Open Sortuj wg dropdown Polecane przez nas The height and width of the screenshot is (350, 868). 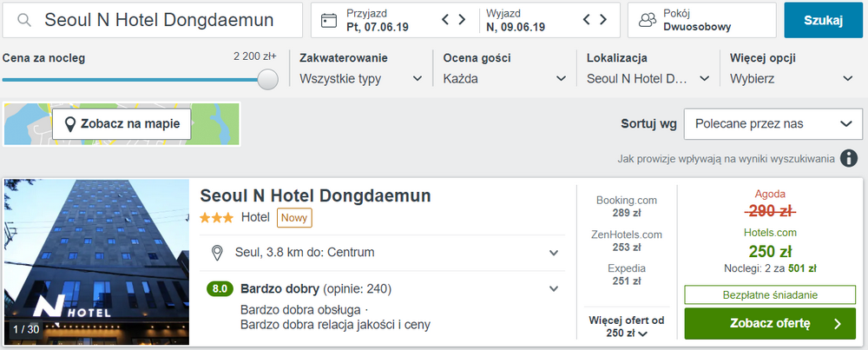pos(773,124)
